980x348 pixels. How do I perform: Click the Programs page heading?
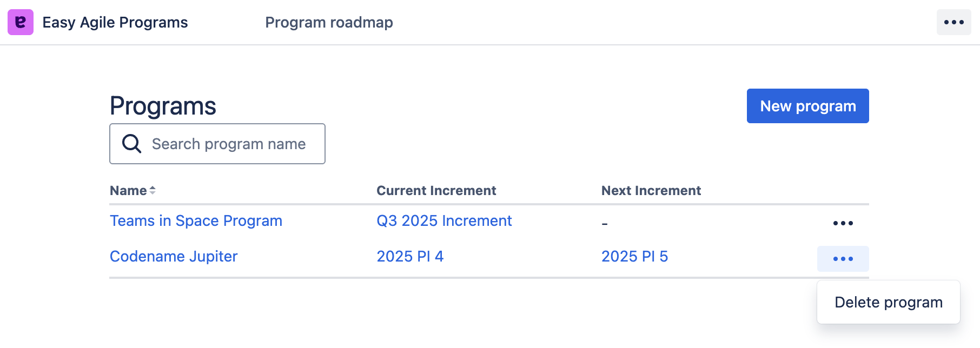coord(163,106)
